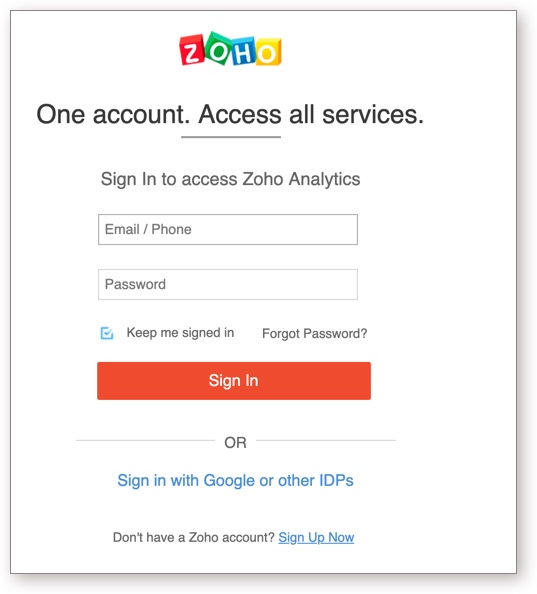The image size is (537, 594).
Task: Submit with the red Sign In button
Action: click(x=234, y=381)
